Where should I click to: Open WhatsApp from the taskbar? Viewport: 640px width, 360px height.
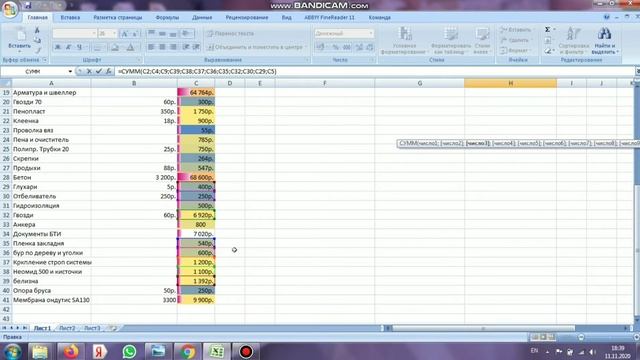point(129,351)
